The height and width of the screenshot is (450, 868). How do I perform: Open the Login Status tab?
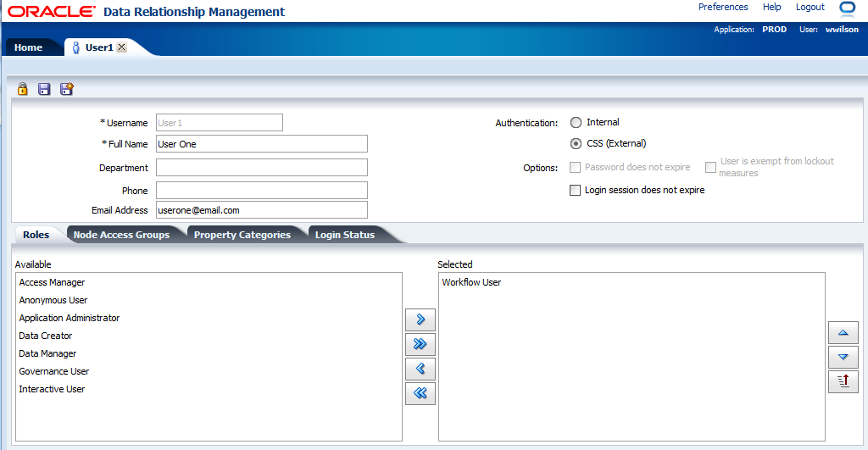pos(344,235)
